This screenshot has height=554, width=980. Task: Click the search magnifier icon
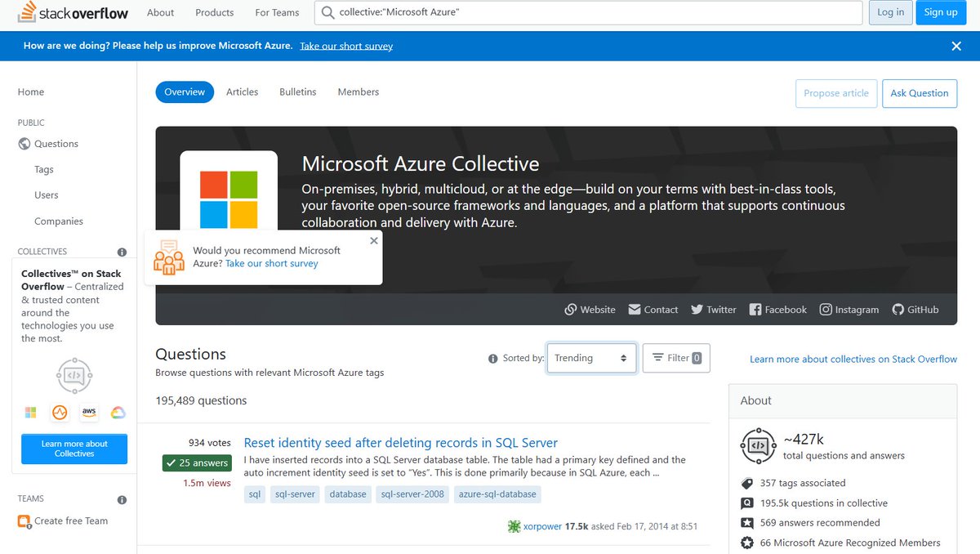tap(327, 12)
